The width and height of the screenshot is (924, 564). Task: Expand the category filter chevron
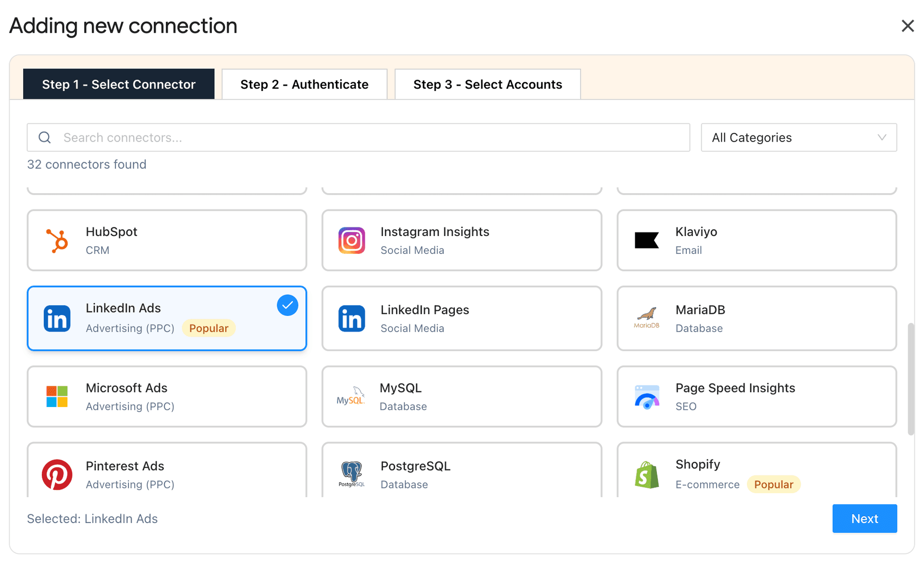(x=882, y=137)
